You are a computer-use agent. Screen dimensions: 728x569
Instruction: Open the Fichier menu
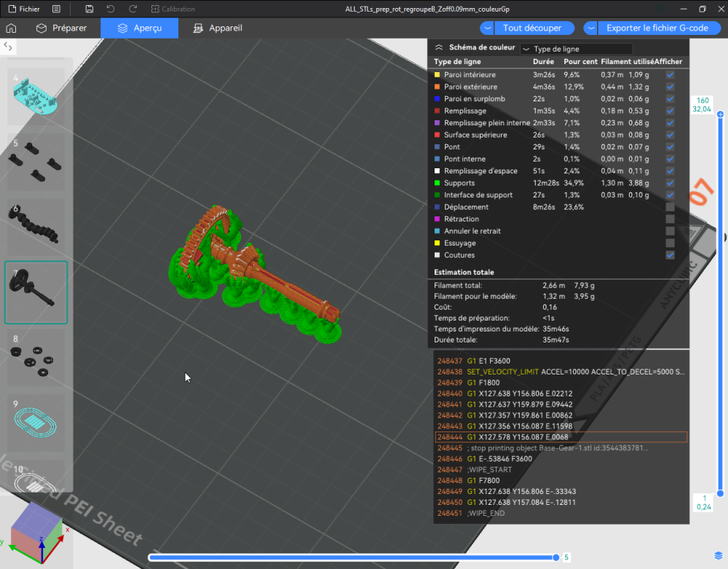click(24, 9)
